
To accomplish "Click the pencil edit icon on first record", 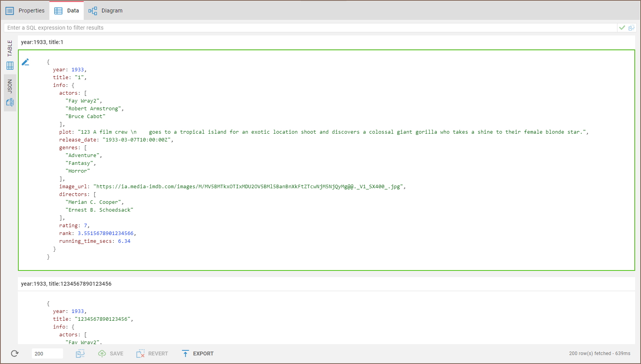I will pos(25,62).
